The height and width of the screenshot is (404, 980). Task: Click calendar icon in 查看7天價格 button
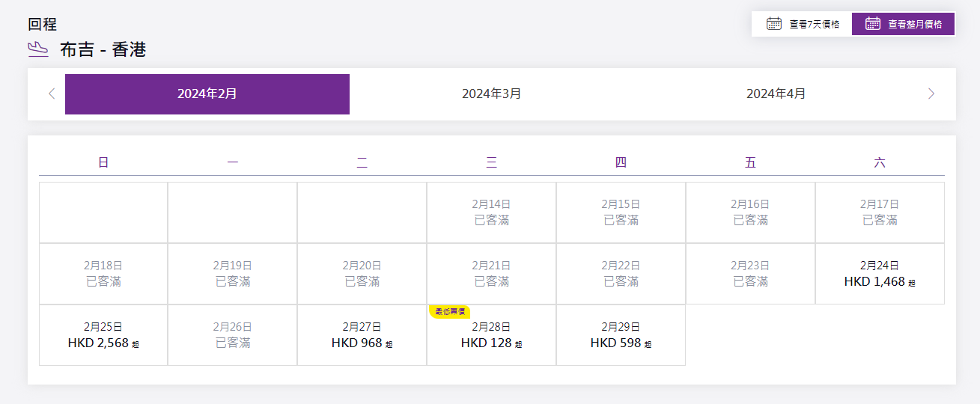tap(774, 24)
